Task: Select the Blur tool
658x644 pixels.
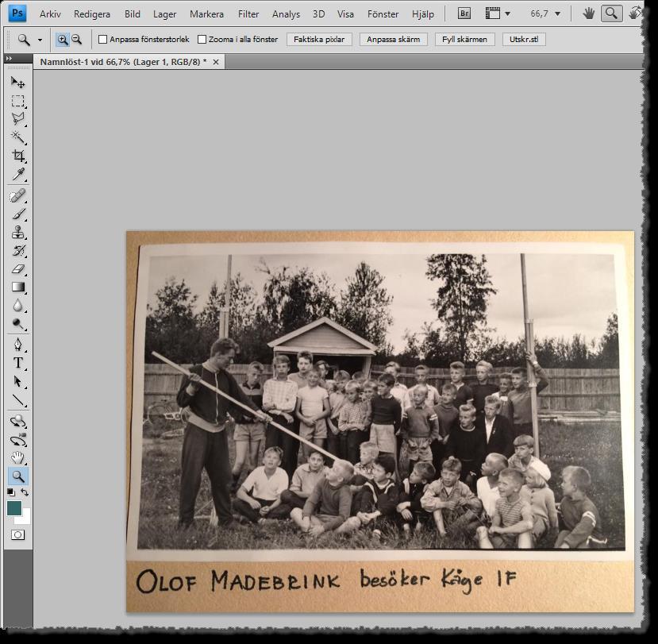Action: tap(17, 305)
